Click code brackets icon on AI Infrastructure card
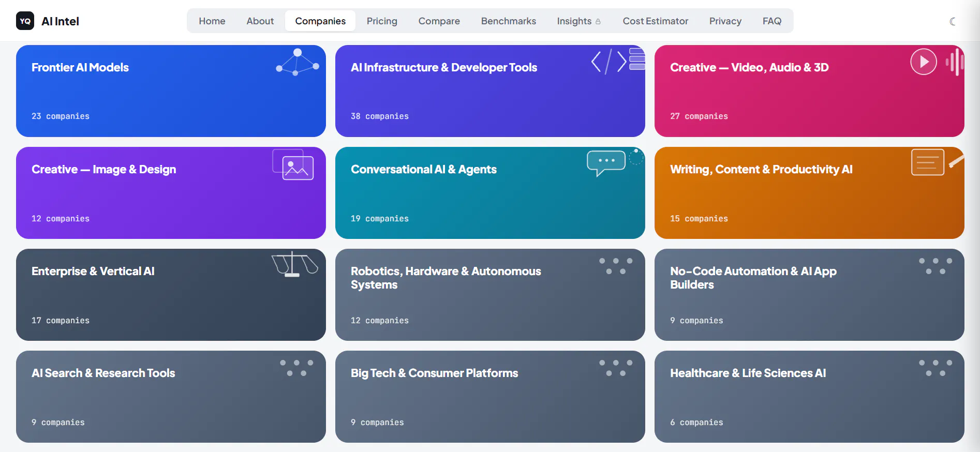The image size is (980, 452). (609, 62)
